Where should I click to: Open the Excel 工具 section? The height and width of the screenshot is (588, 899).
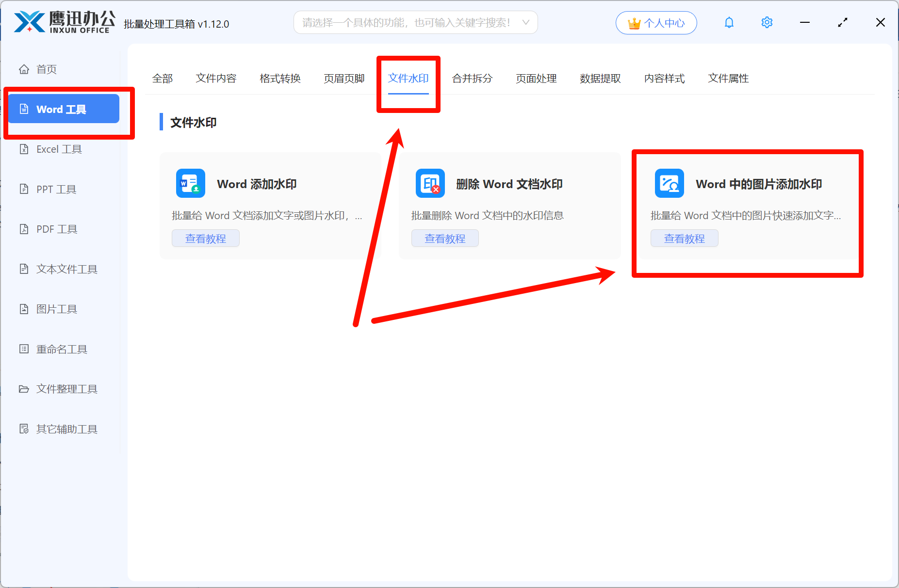coord(59,149)
